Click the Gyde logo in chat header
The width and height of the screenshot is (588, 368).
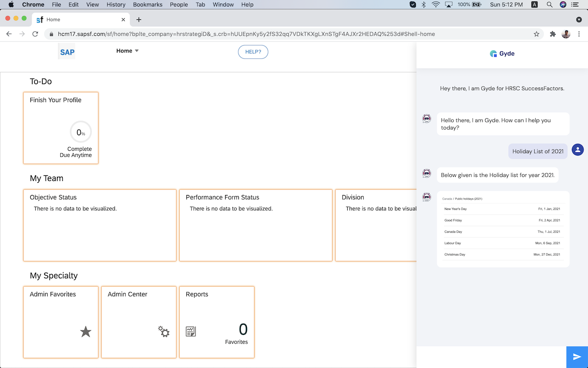(x=502, y=53)
